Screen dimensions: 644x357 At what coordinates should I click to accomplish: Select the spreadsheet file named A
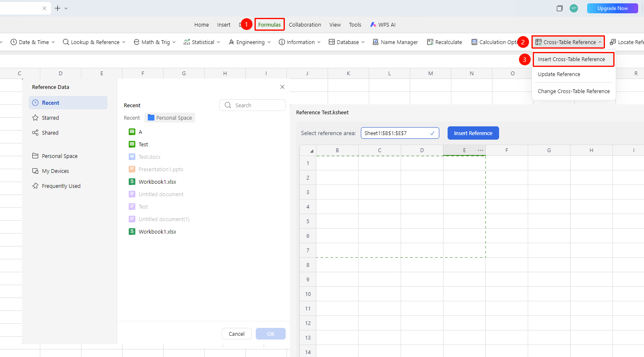point(135,132)
